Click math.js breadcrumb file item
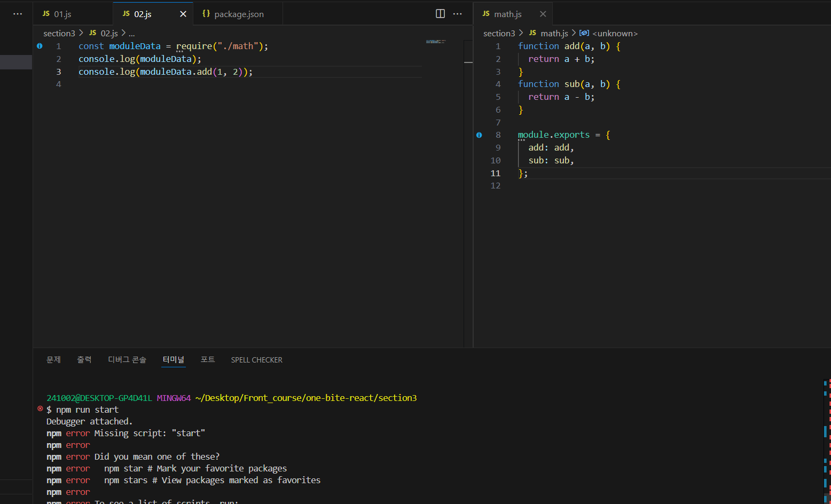The image size is (831, 504). [548, 33]
